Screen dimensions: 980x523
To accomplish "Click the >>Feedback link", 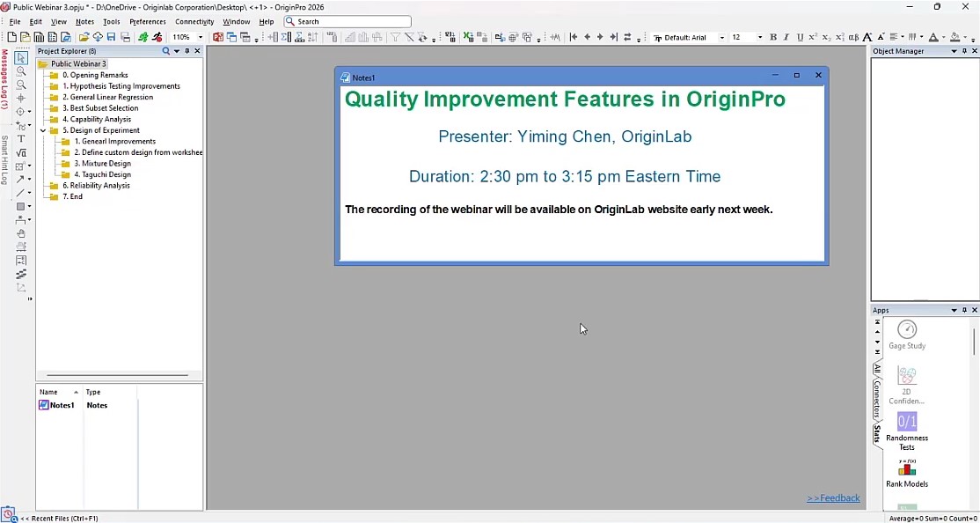I will tap(833, 498).
